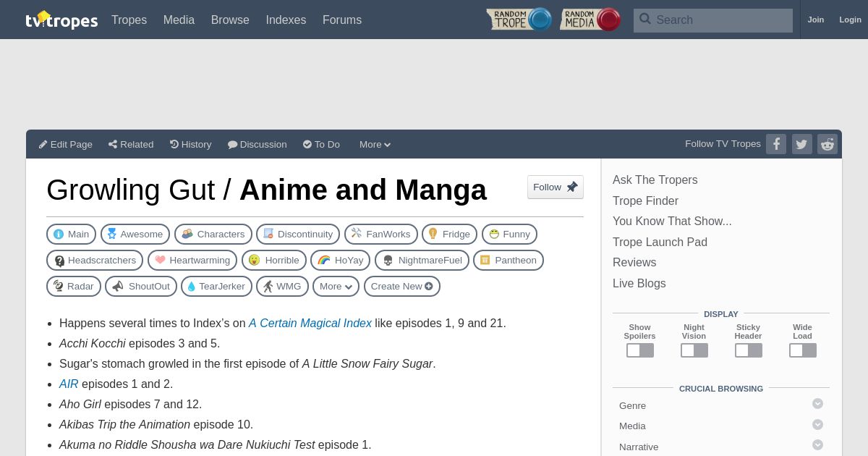Screen dimensions: 868x456
Task: Open TV Tropes Facebook page icon
Action: tap(776, 144)
